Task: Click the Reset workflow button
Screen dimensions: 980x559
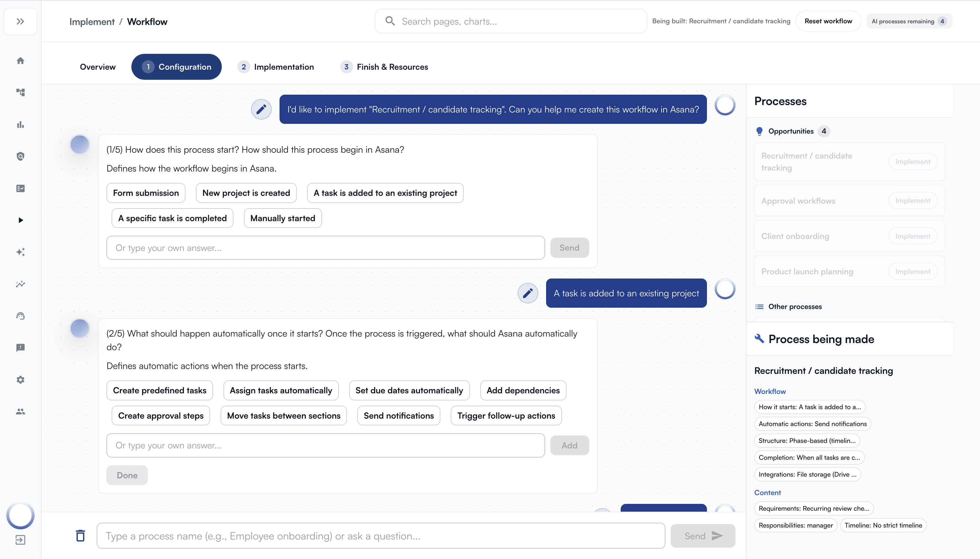Action: (x=828, y=21)
